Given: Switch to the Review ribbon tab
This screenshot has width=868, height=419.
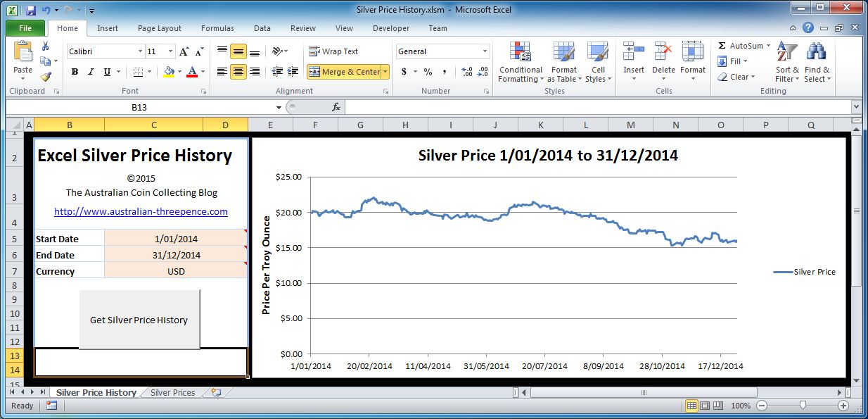Looking at the screenshot, I should [x=303, y=28].
